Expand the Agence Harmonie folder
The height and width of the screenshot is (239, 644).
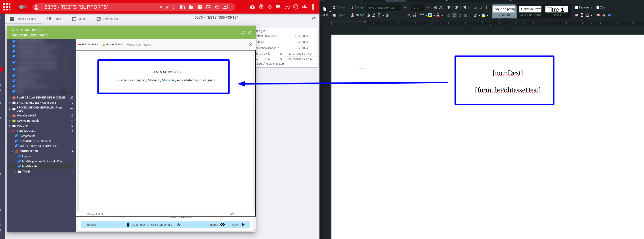10,121
